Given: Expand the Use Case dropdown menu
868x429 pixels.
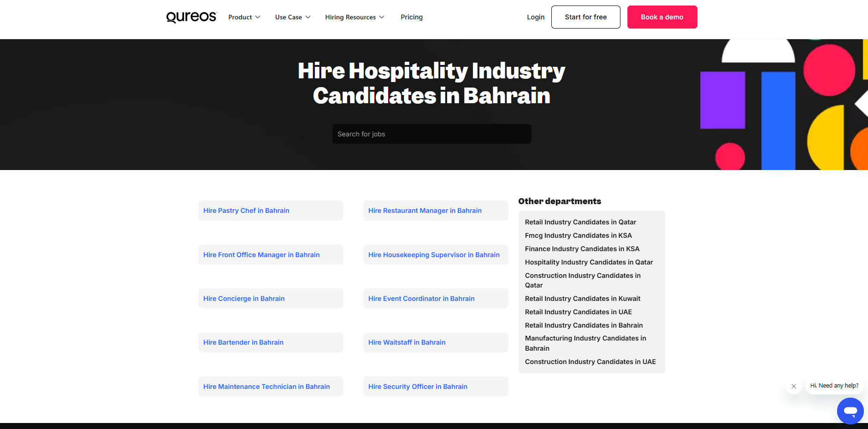Looking at the screenshot, I should click(293, 17).
